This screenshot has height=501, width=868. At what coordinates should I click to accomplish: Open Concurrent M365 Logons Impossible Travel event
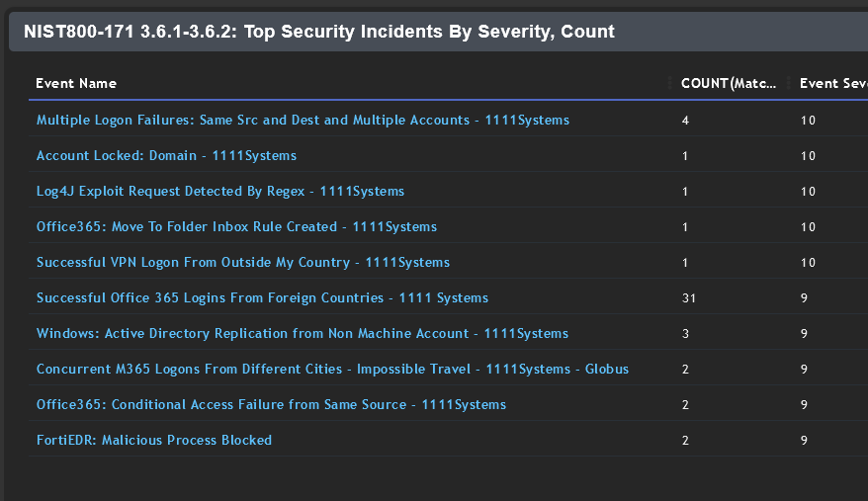point(332,370)
